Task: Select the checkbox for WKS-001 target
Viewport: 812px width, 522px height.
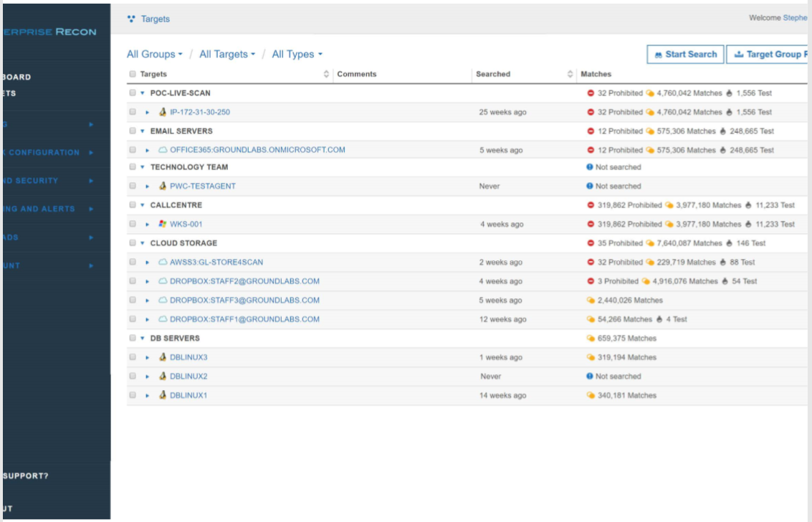Action: pyautogui.click(x=133, y=224)
